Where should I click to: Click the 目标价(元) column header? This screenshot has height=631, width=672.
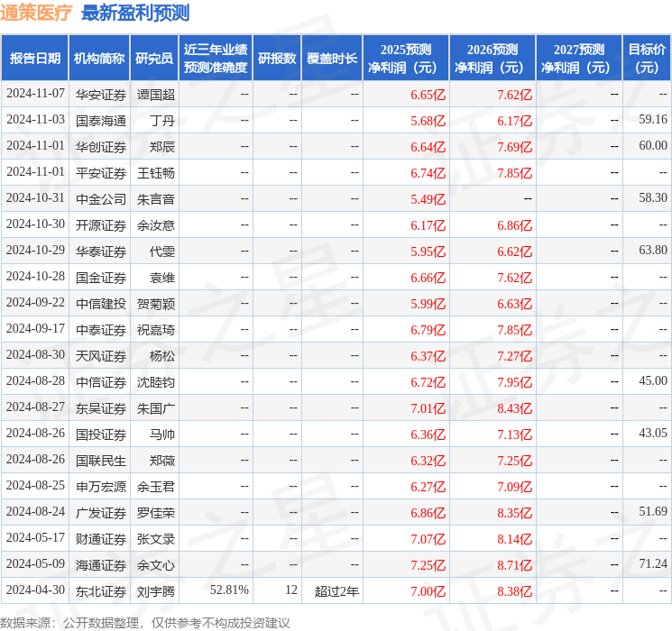pyautogui.click(x=646, y=59)
